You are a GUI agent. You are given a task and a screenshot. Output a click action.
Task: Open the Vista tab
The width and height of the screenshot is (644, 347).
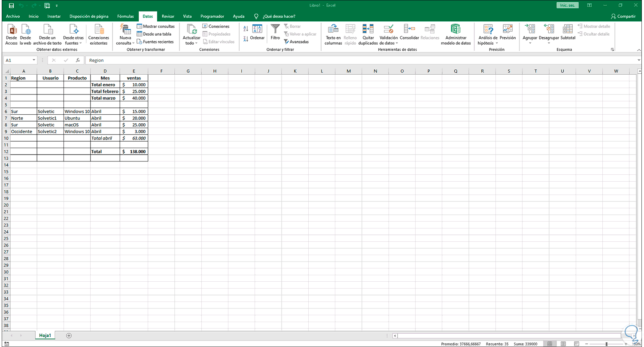(x=187, y=16)
